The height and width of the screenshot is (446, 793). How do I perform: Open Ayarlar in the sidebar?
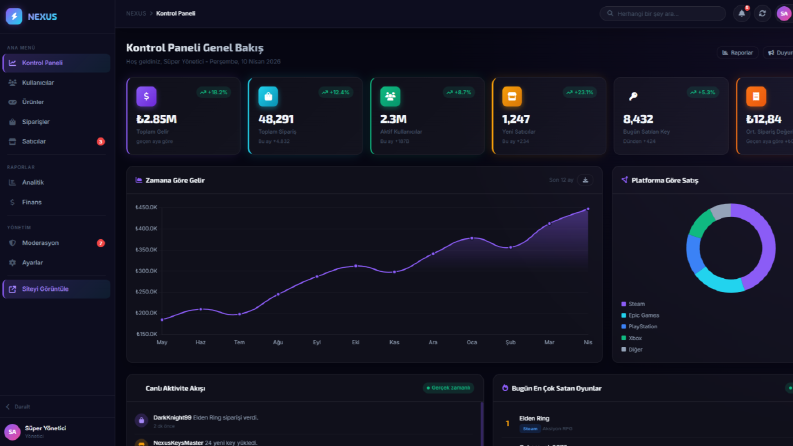tap(56, 263)
